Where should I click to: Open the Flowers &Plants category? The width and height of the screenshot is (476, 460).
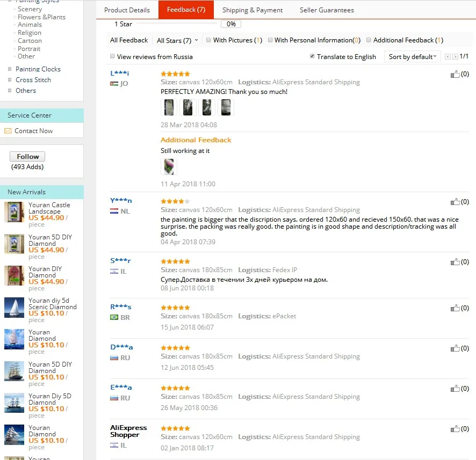[x=41, y=17]
